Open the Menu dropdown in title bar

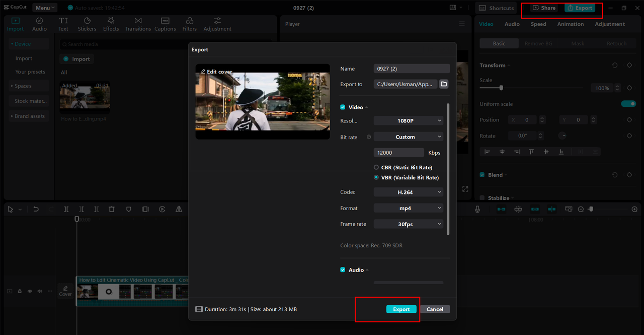(x=45, y=8)
